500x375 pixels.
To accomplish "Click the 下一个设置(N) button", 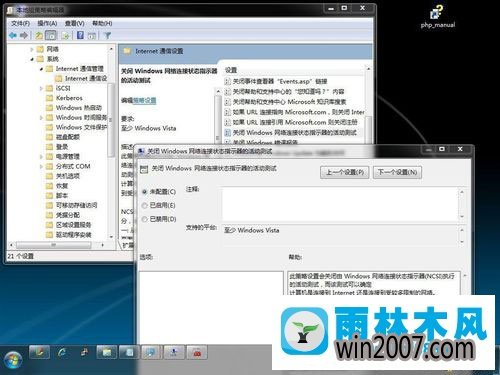I will [397, 172].
